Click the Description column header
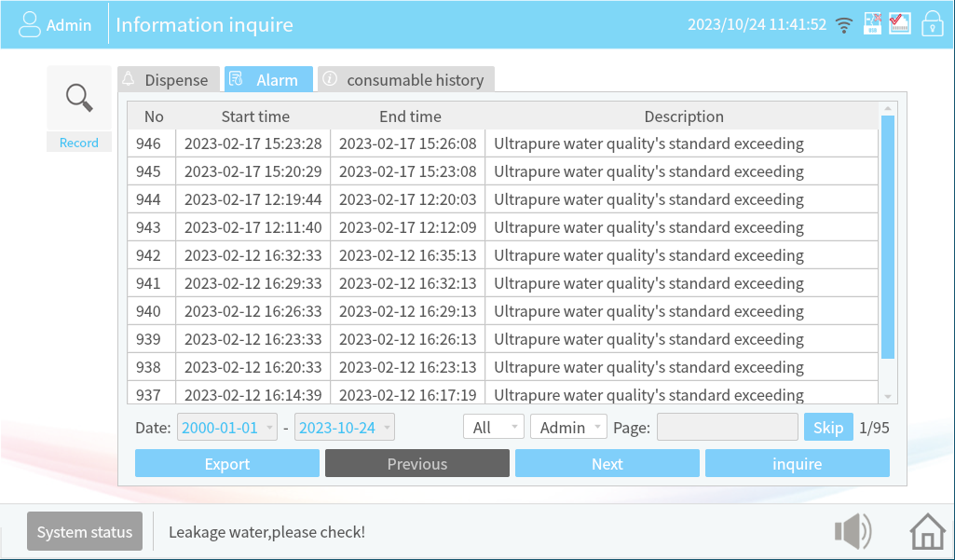Image resolution: width=955 pixels, height=560 pixels. pos(684,116)
